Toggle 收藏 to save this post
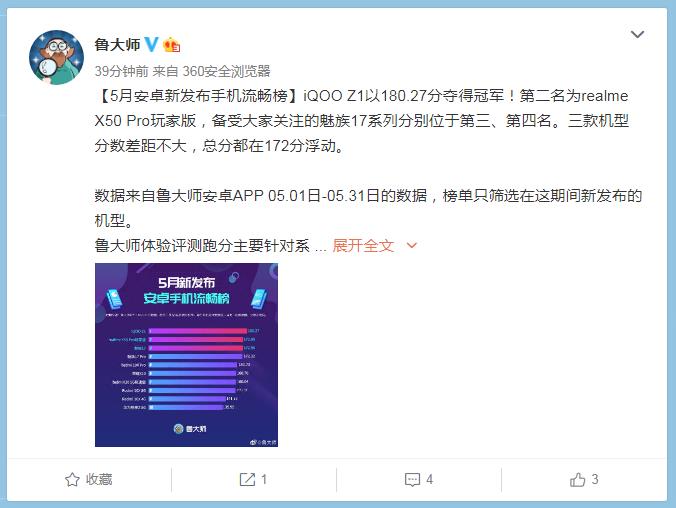 point(89,480)
